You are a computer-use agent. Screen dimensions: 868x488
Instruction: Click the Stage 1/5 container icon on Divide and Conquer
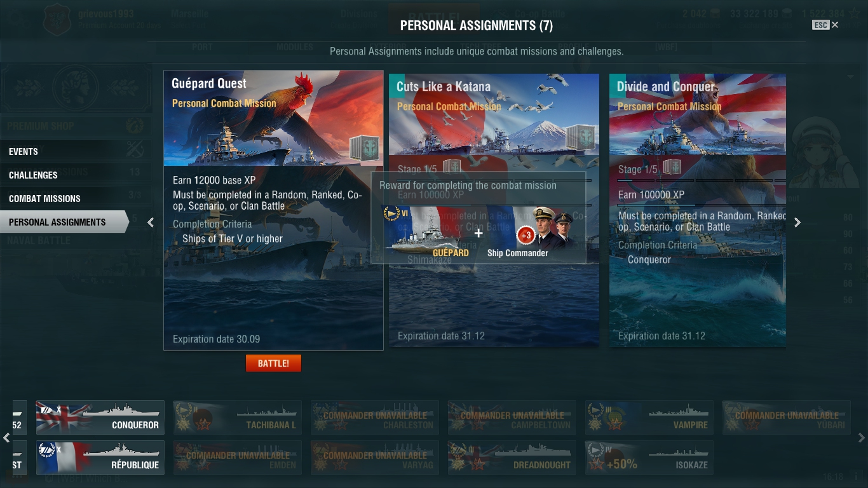(x=672, y=168)
